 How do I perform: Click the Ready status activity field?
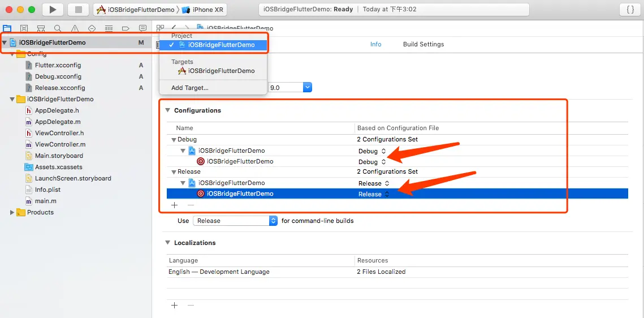pyautogui.click(x=394, y=10)
